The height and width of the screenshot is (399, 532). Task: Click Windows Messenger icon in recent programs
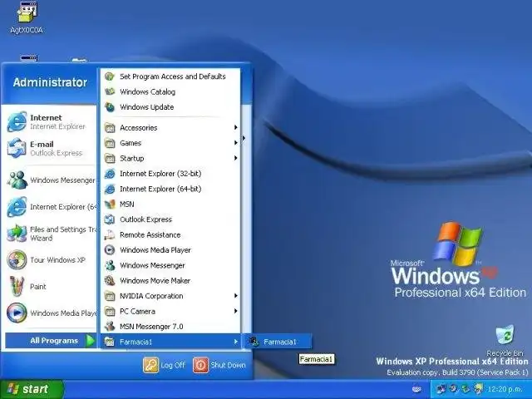(x=17, y=180)
